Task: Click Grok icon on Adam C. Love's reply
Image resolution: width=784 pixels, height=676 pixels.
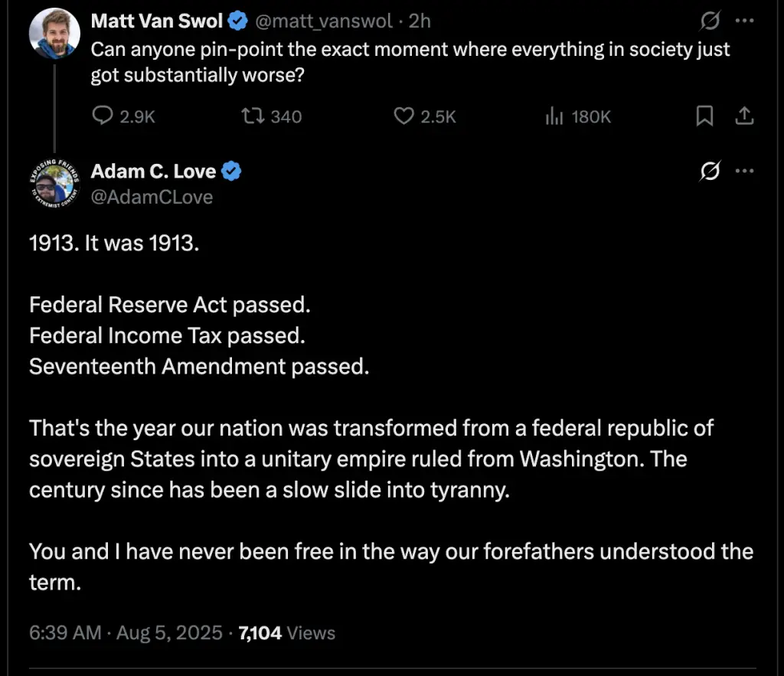Action: (710, 171)
